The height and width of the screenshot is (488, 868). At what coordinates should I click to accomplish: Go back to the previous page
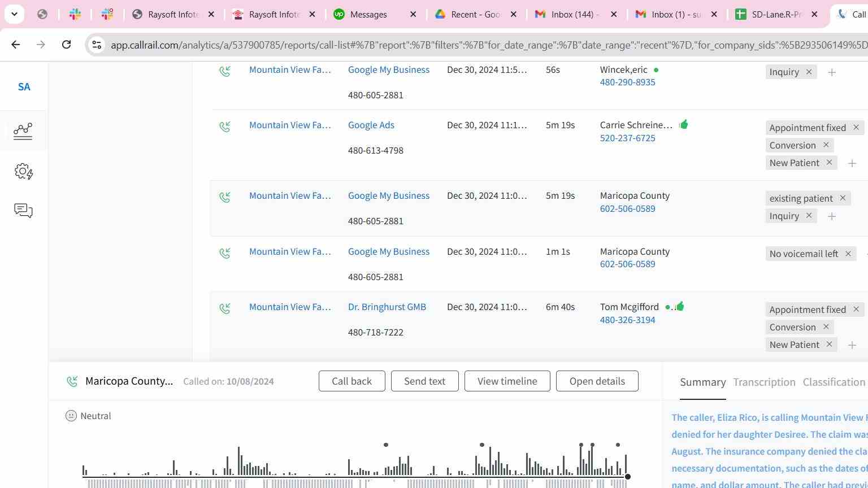[x=16, y=45]
